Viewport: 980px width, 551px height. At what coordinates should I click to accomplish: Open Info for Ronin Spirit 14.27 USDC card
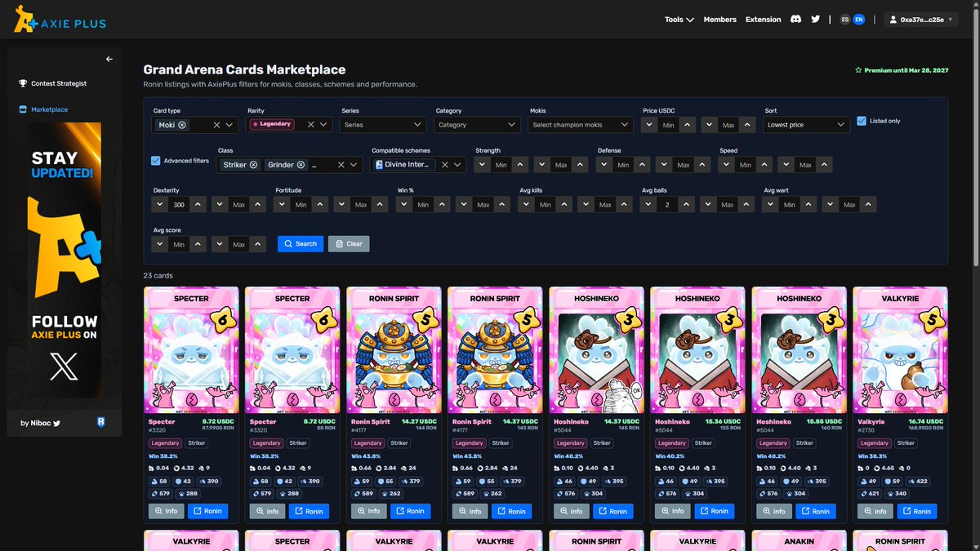367,511
